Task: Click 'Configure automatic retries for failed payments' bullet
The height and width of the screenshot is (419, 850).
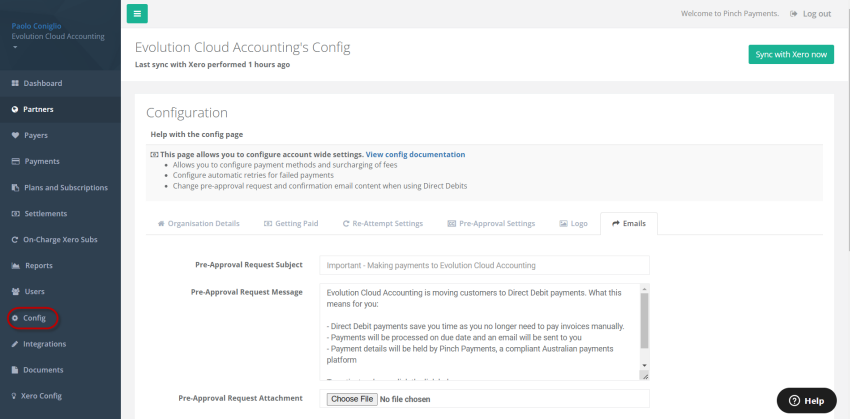Action: (x=253, y=176)
